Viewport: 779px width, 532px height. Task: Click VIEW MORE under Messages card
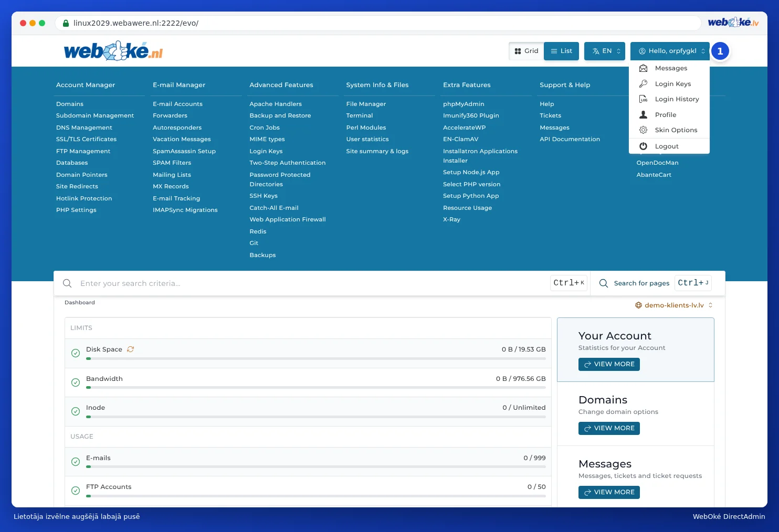point(609,492)
